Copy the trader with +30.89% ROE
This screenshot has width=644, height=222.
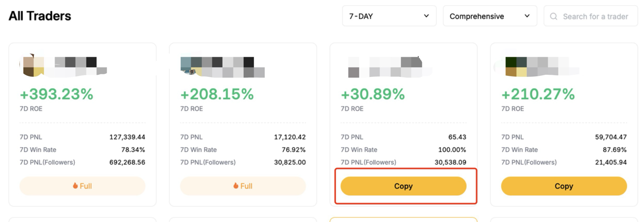[403, 186]
